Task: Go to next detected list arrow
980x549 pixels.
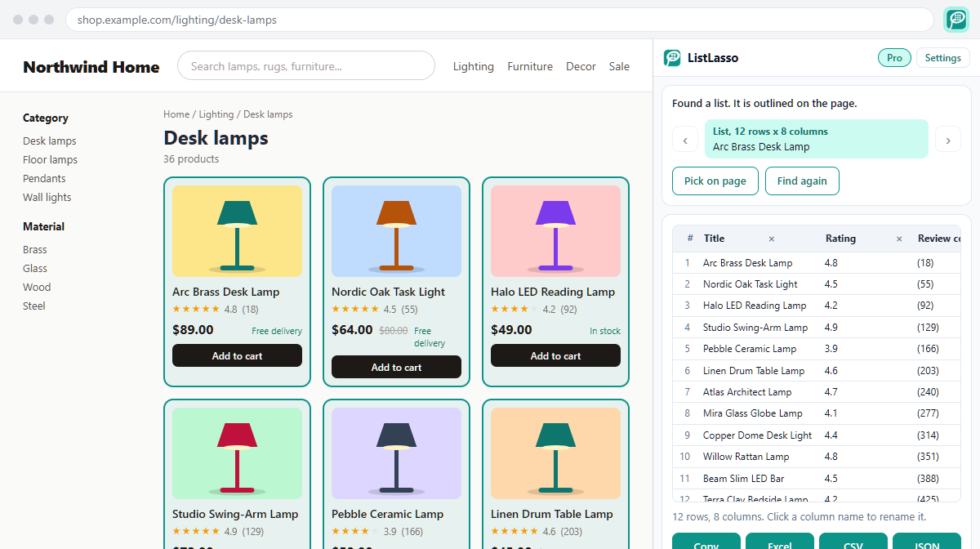Action: (x=947, y=140)
